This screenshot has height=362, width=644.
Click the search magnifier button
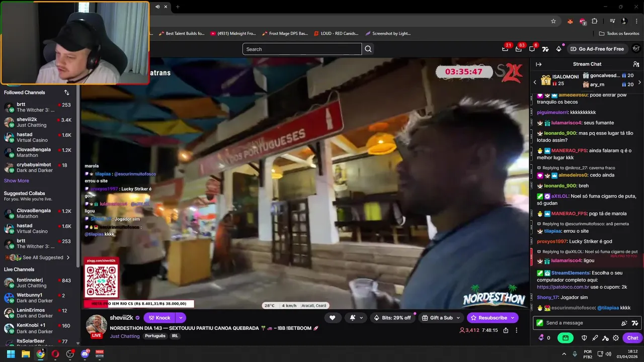(368, 49)
